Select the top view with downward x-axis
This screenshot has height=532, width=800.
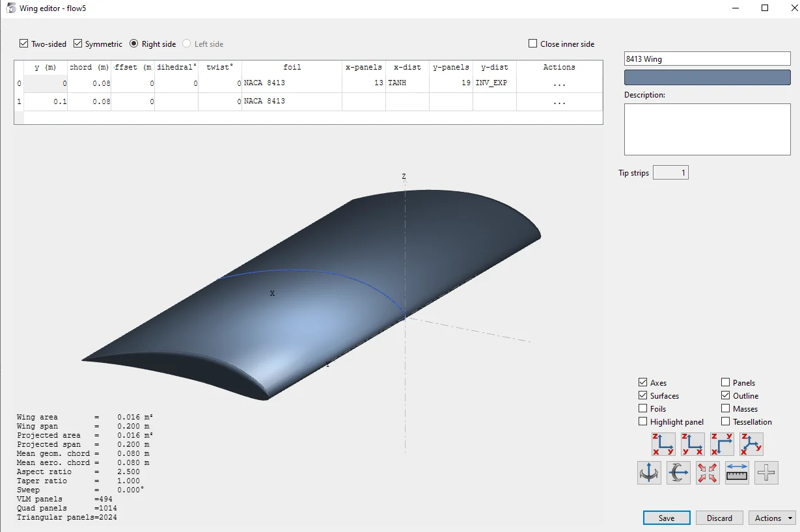click(x=722, y=444)
